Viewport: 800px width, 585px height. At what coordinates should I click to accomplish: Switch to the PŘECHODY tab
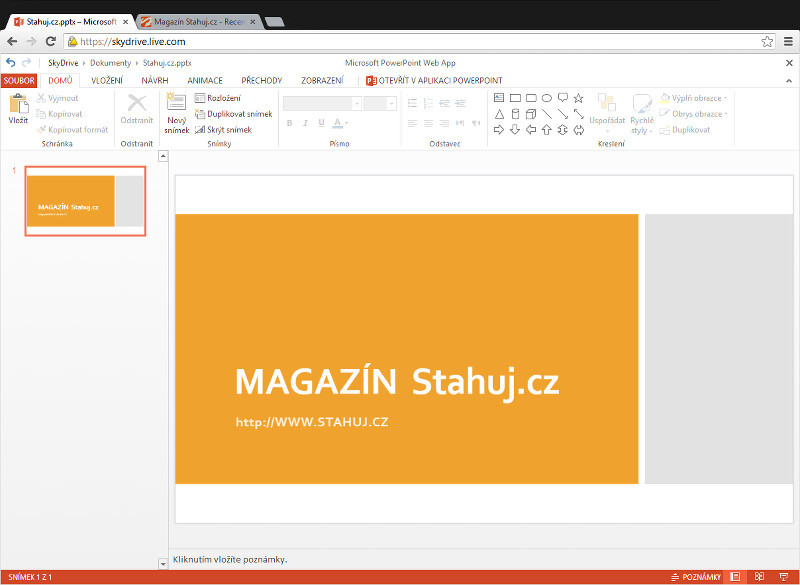click(261, 81)
